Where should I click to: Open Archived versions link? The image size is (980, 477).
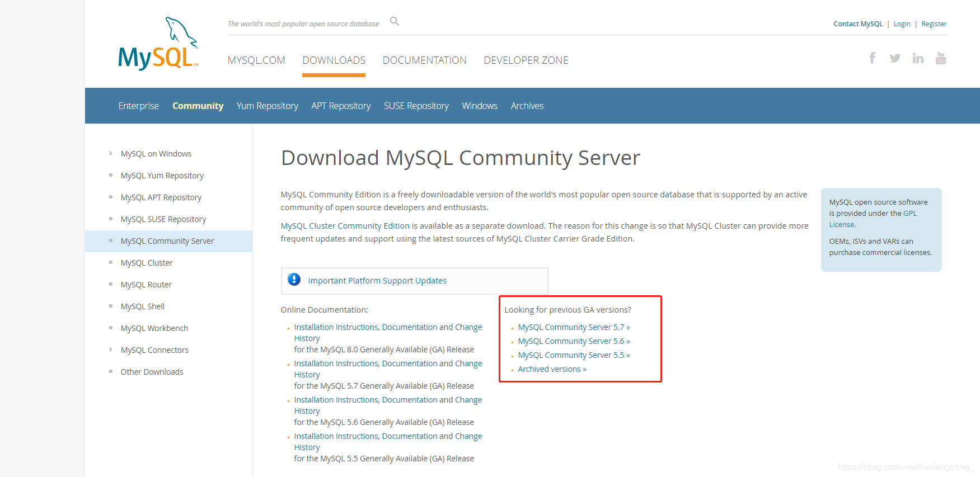[552, 369]
